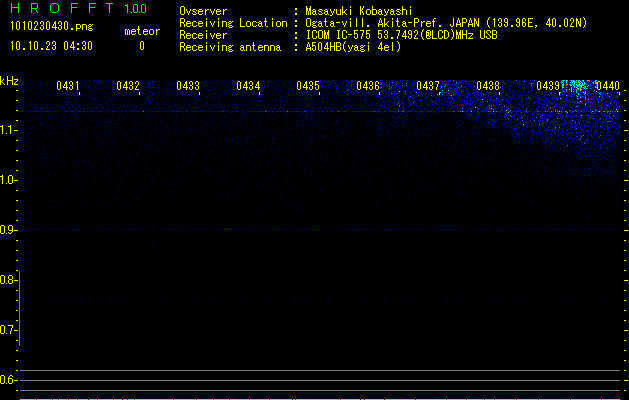Click the Receiver label
This screenshot has height=400, width=629.
coord(203,35)
